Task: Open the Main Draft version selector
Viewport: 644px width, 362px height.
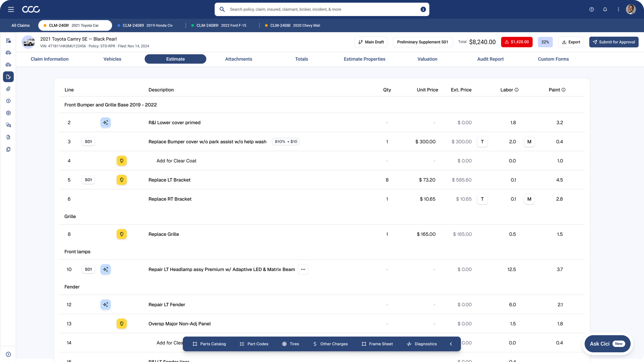Action: [x=371, y=42]
